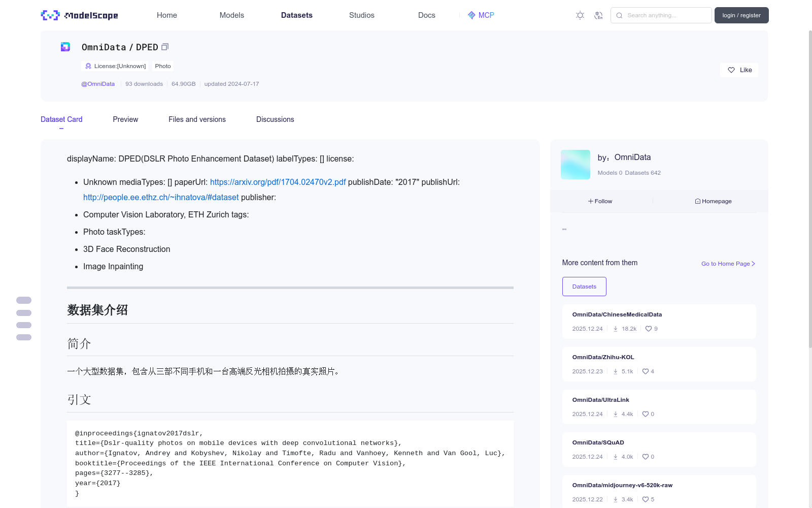Click the page vertical scrollbar
Image resolution: width=812 pixels, height=508 pixels.
click(x=810, y=189)
